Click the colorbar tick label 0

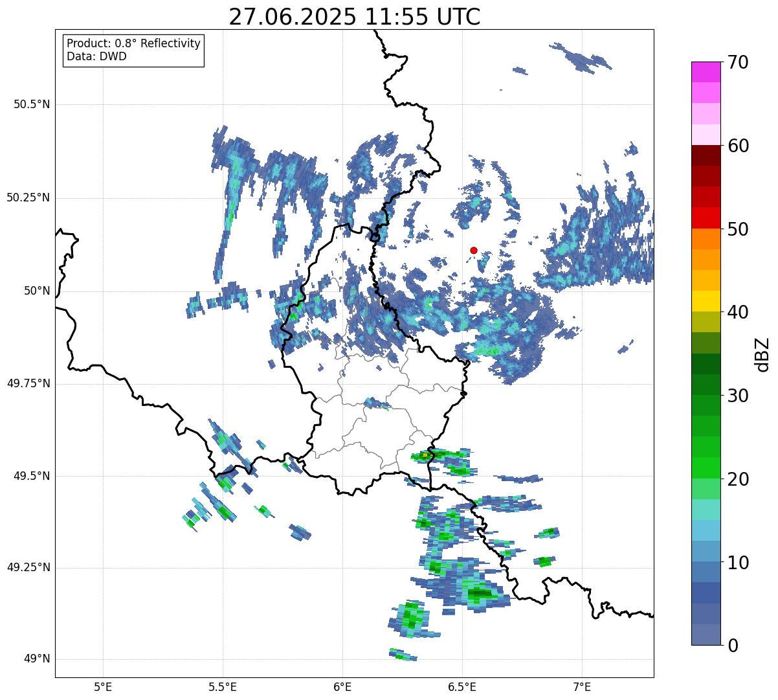click(x=732, y=646)
